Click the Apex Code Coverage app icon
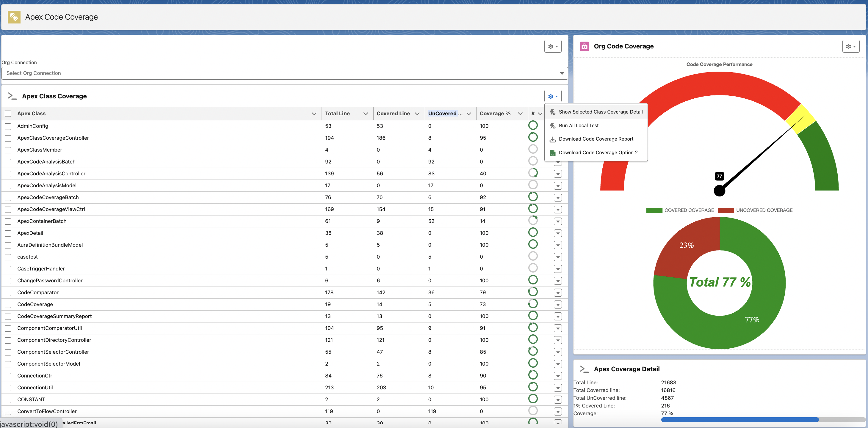Viewport: 868px width, 428px height. pyautogui.click(x=14, y=17)
